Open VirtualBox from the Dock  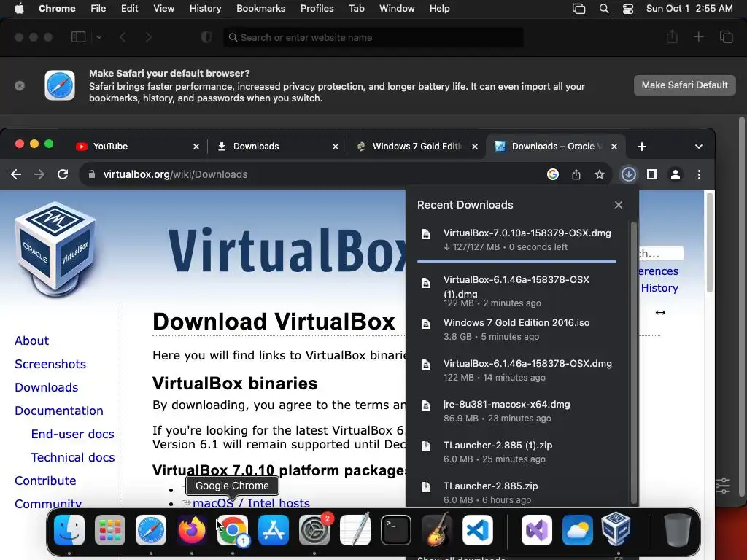pos(616,529)
